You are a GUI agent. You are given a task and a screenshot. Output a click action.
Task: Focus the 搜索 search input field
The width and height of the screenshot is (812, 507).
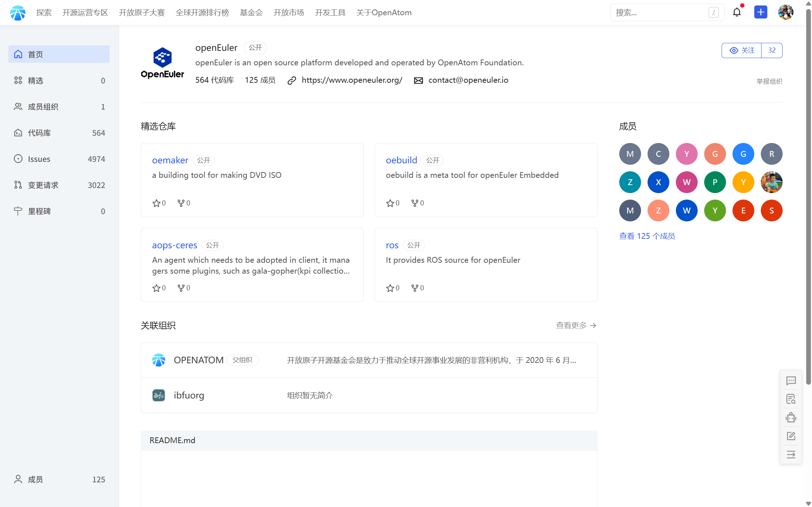pyautogui.click(x=667, y=12)
